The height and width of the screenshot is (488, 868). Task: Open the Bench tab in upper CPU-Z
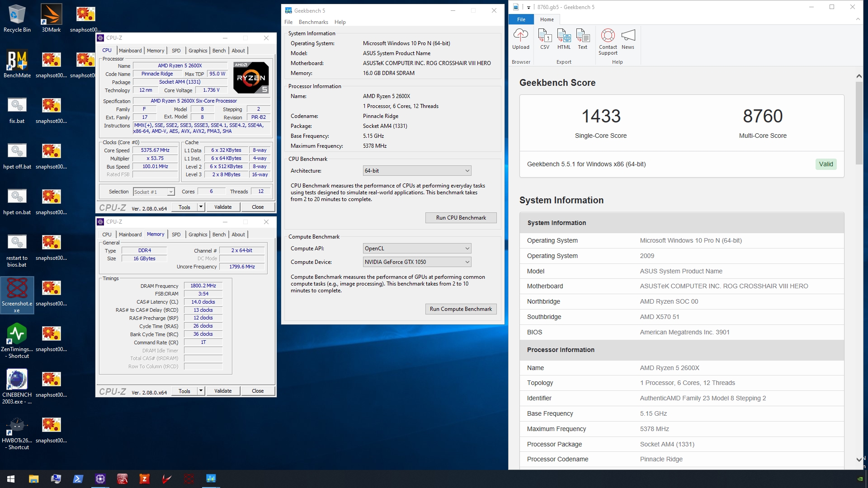tap(219, 51)
